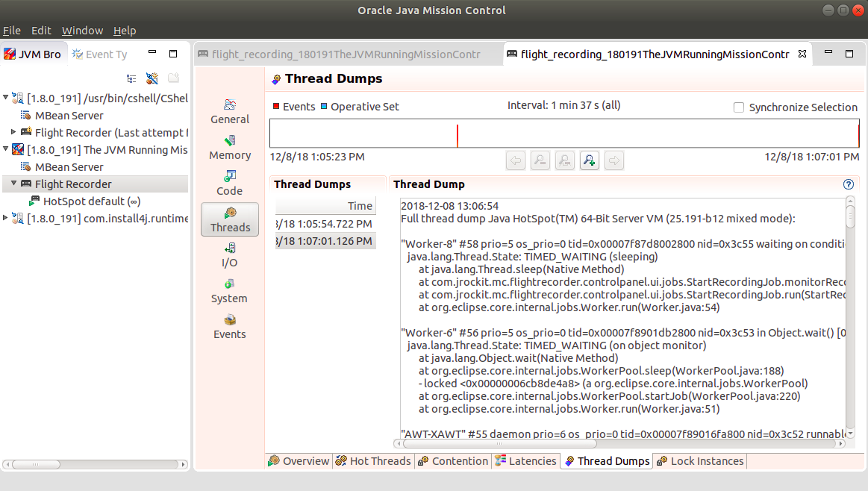The image size is (868, 491).
Task: Open the Lock Instances tab
Action: point(700,461)
